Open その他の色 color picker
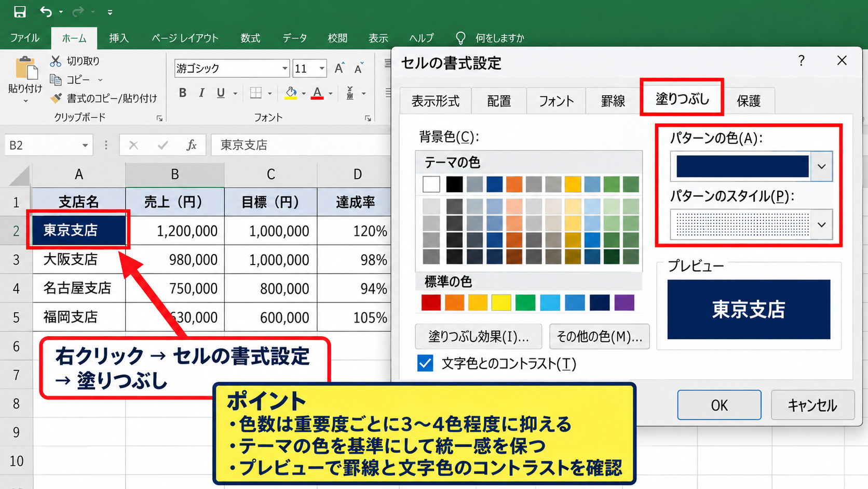 click(x=600, y=337)
